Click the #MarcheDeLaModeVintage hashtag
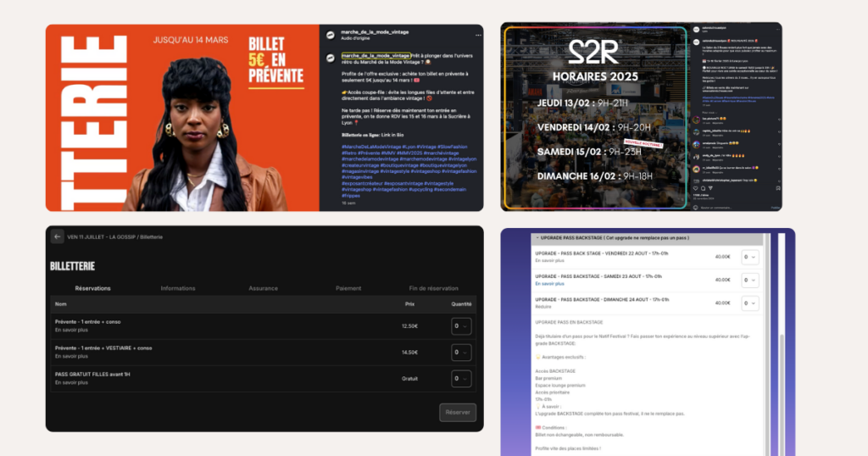Viewport: 868px width, 456px height. [371, 147]
